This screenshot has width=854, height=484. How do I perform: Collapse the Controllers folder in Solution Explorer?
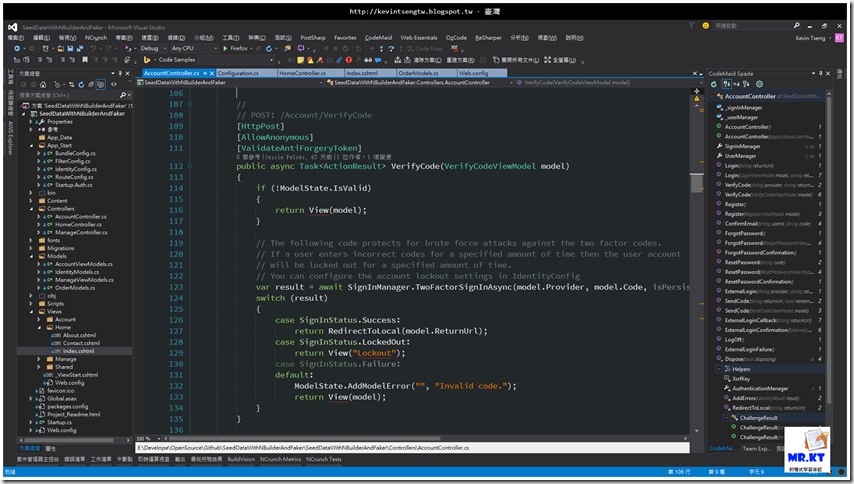tap(32, 209)
